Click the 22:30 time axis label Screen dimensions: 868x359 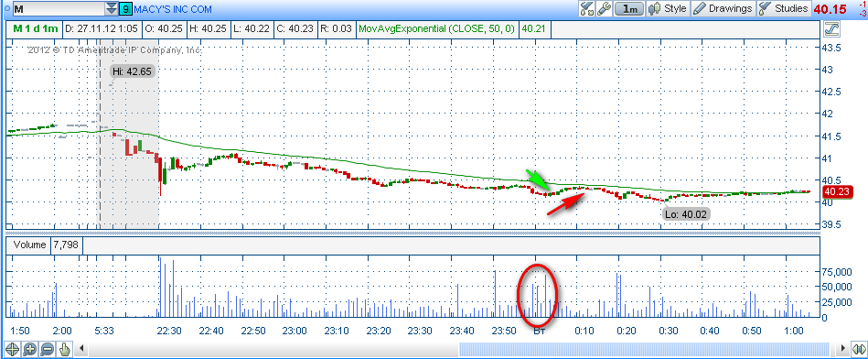coord(169,331)
